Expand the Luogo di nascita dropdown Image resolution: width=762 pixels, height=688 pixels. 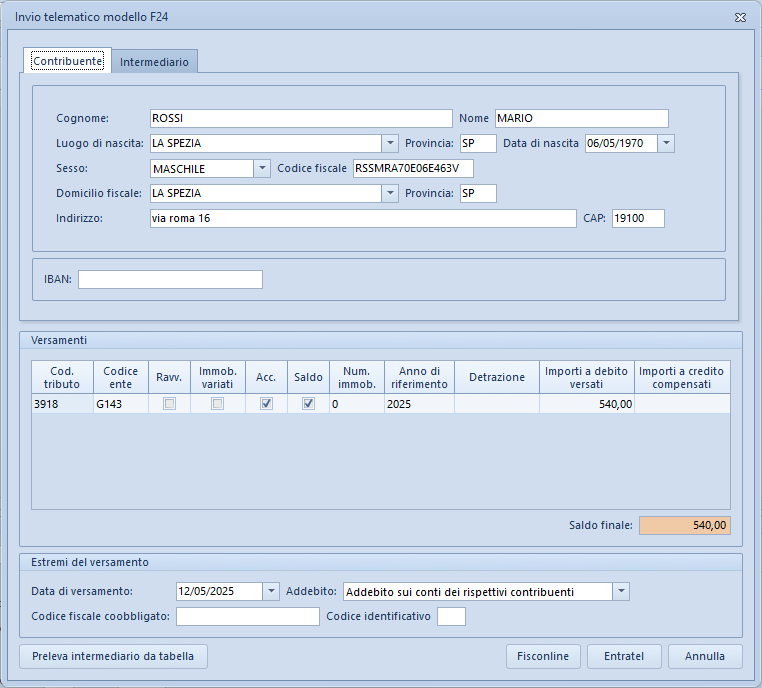click(390, 143)
